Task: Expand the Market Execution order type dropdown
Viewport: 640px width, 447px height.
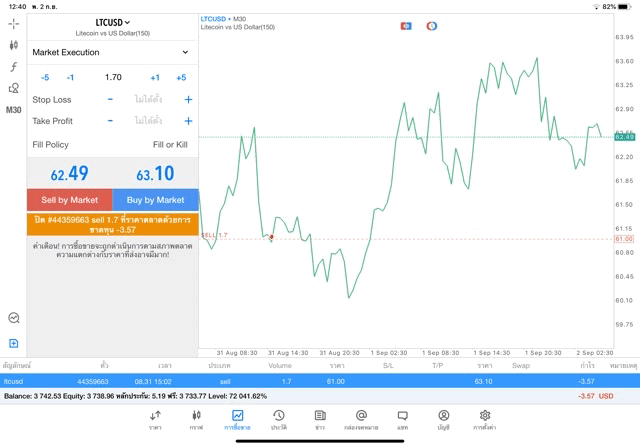Action: coord(111,52)
